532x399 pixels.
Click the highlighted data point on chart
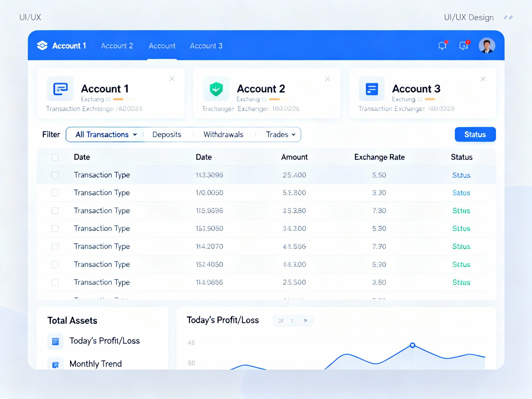coord(412,345)
